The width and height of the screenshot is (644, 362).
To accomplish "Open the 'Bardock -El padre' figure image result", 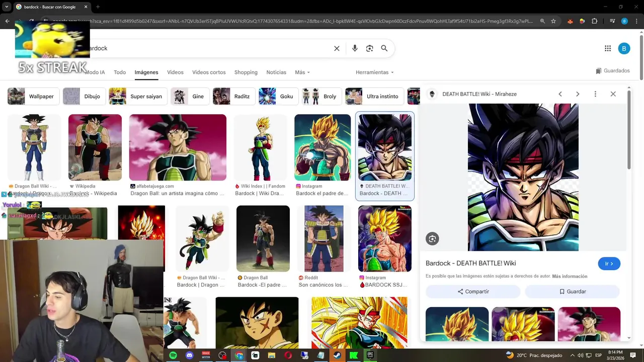I will 263,239.
